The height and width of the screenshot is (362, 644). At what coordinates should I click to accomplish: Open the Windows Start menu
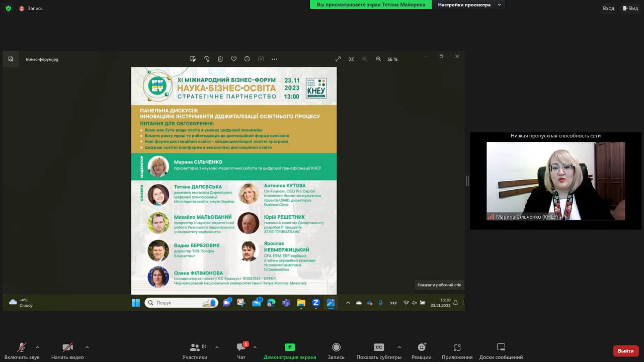pos(136,303)
